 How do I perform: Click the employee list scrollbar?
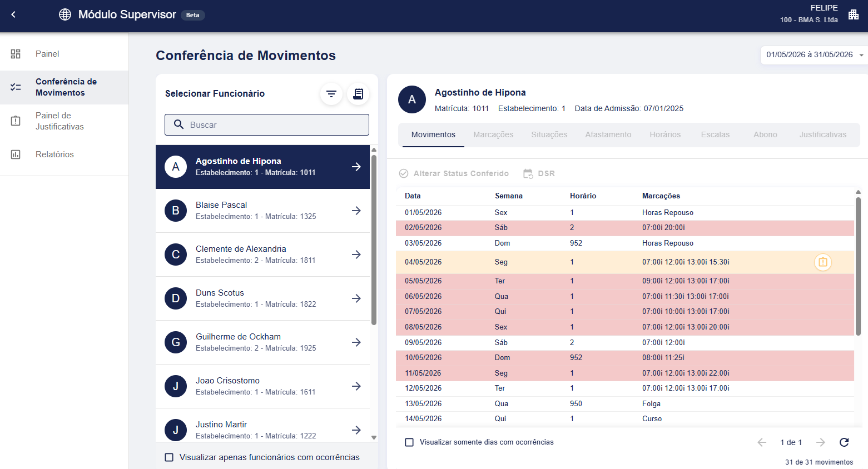pyautogui.click(x=374, y=239)
